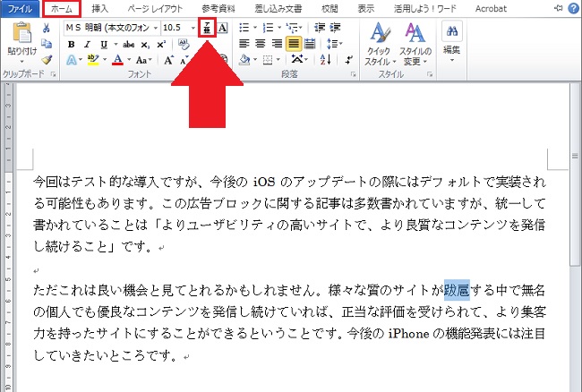Viewport: 582px width, 392px height.
Task: Open the スタイルの変更 (Change Styles) dropdown
Action: (x=414, y=43)
